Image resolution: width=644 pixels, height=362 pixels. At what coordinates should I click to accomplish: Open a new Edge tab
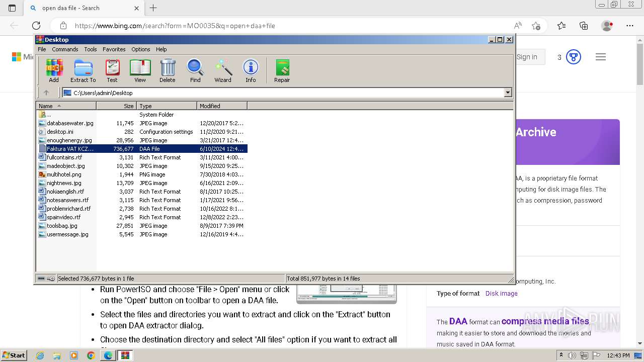click(153, 8)
